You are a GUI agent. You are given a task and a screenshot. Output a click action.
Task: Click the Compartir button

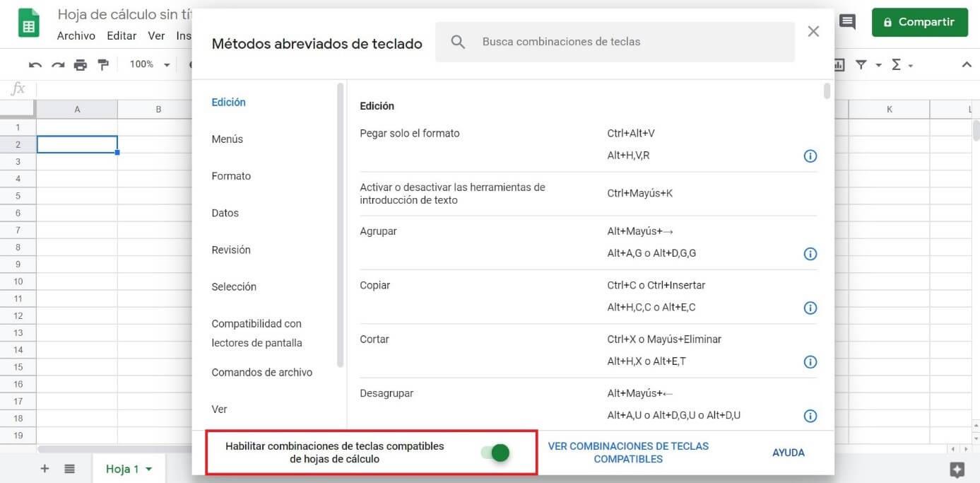[x=919, y=21]
